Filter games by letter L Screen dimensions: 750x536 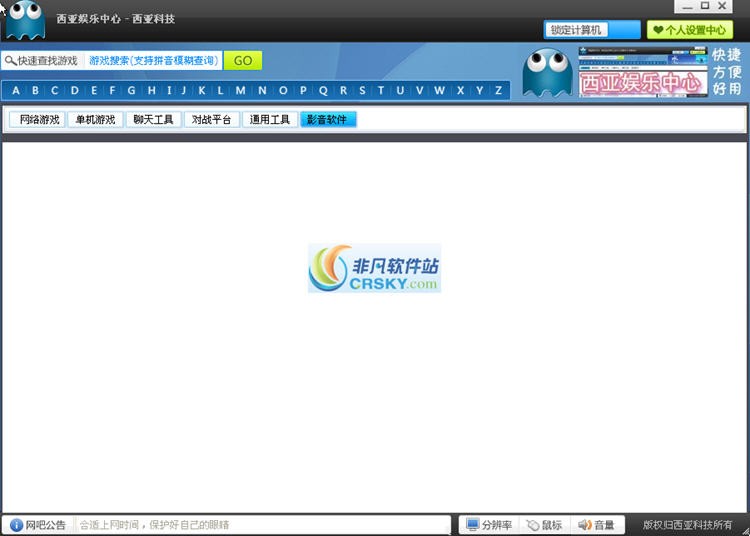[x=221, y=90]
